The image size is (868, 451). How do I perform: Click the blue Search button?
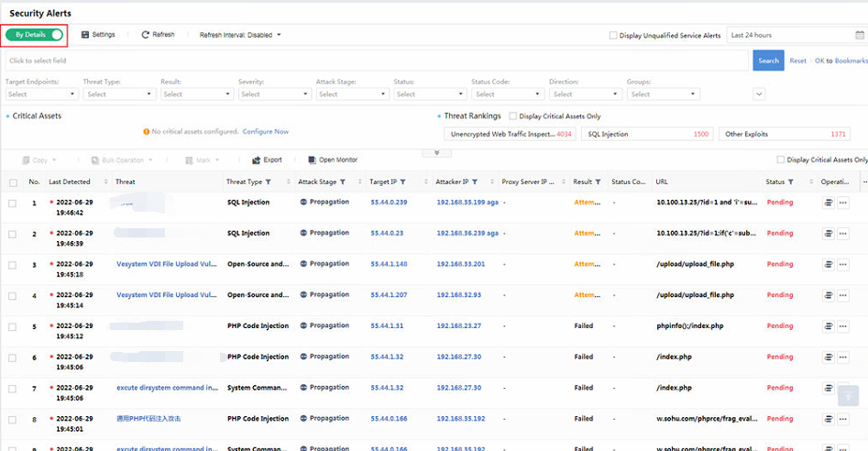click(768, 60)
